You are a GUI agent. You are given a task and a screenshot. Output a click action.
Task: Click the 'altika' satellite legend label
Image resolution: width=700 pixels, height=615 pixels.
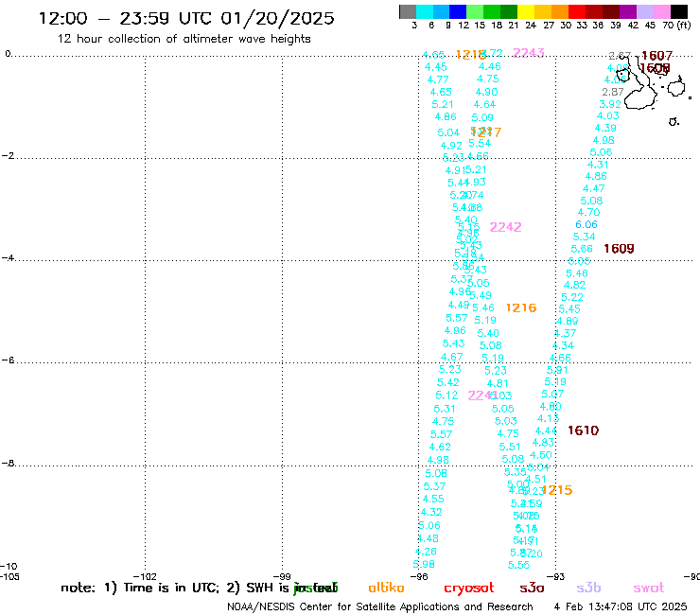[386, 588]
